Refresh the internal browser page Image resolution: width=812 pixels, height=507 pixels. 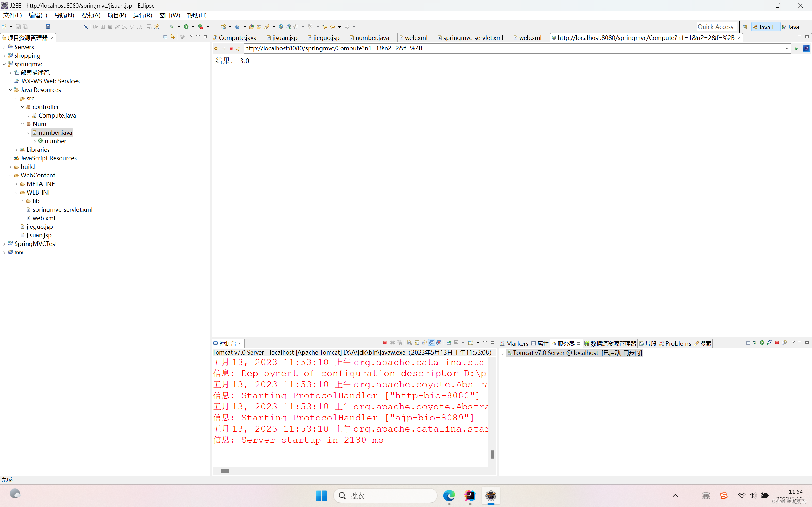239,48
